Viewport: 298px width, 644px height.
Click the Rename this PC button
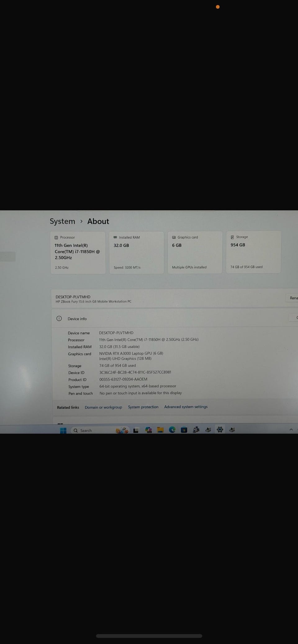292,298
